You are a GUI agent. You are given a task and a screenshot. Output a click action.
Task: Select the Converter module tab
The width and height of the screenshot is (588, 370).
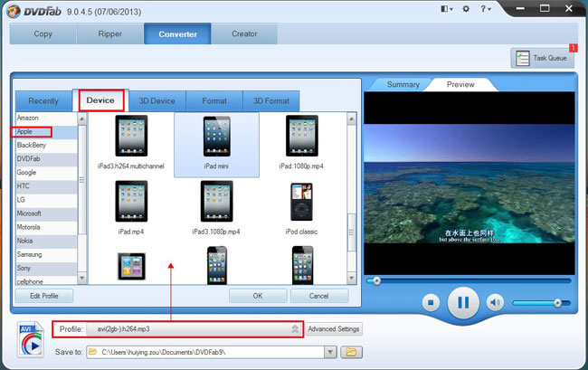[177, 33]
